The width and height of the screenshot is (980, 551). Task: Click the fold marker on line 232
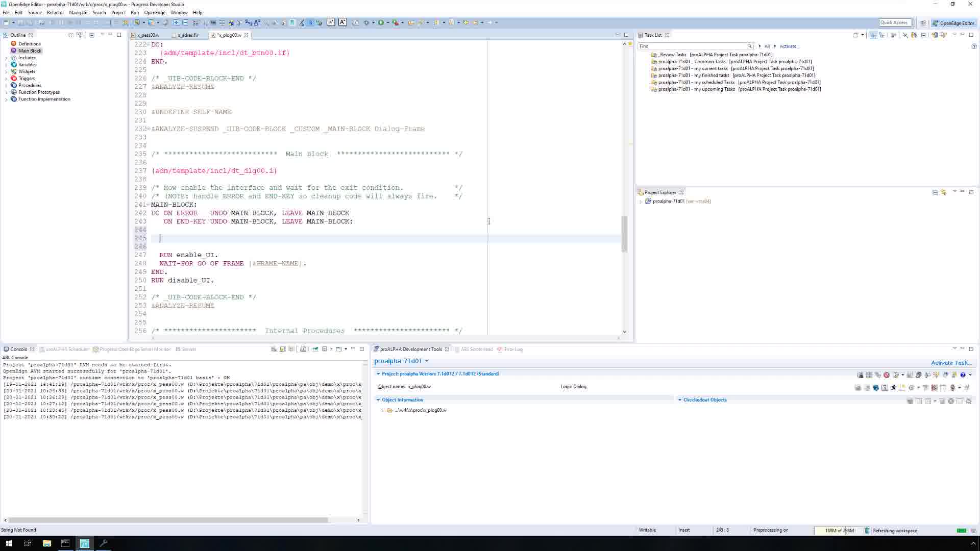click(149, 129)
